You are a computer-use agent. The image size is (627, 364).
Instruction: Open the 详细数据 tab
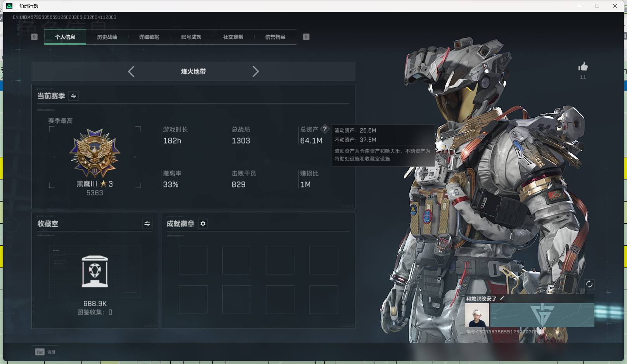coord(149,37)
